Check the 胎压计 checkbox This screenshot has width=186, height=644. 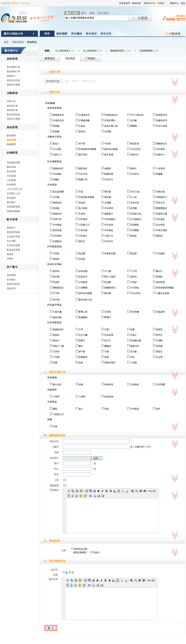(x=51, y=143)
